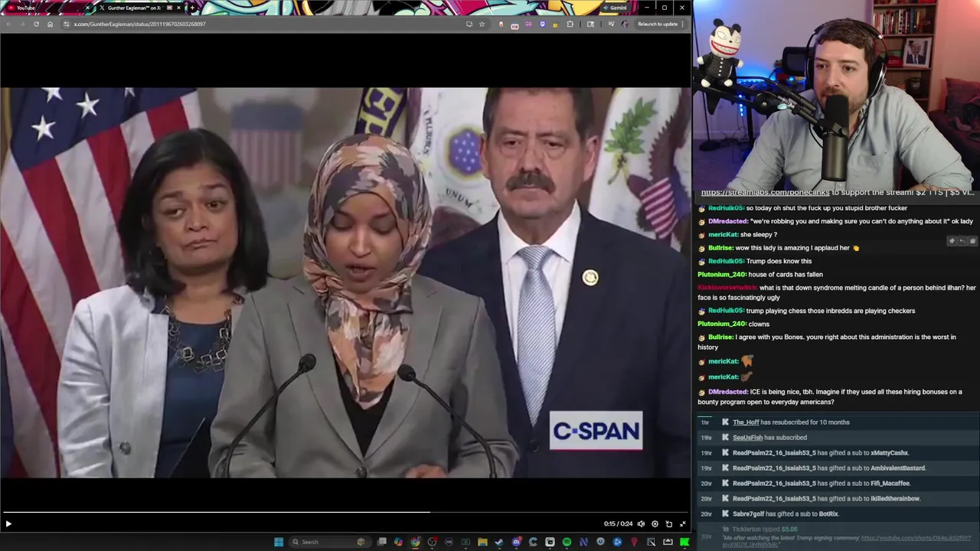Open Spotify from the taskbar
Viewport: 980px width, 551px height.
coord(567,542)
